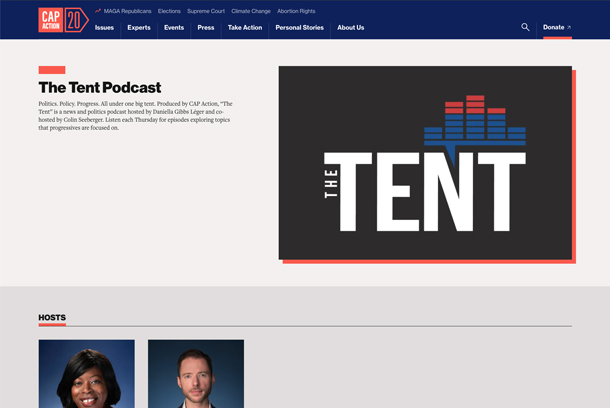Open the Issues menu
Viewport: 610px width, 408px height.
[104, 28]
